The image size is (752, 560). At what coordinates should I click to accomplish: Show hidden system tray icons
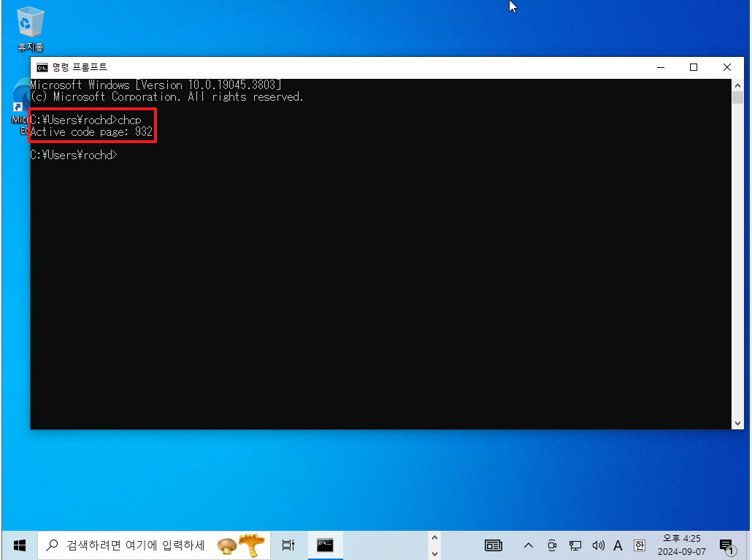point(529,545)
